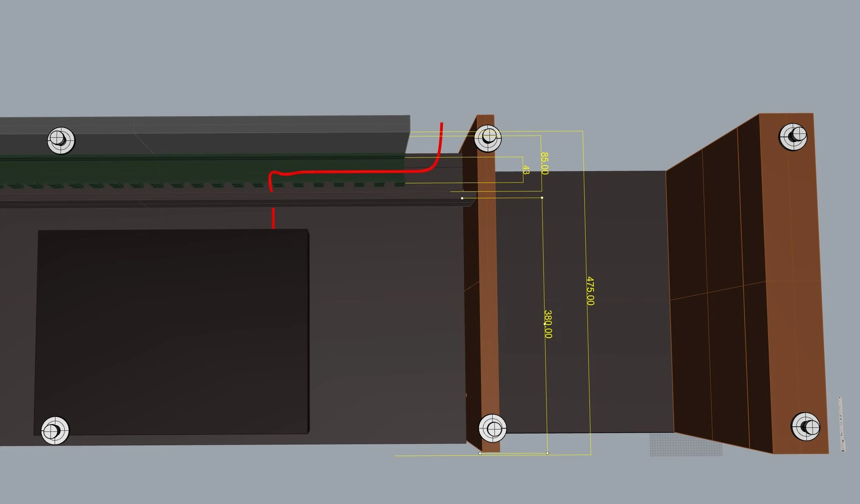Viewport: 860px width, 504px height.
Task: Select bottom-right bolt on large brown block
Action: (x=805, y=427)
